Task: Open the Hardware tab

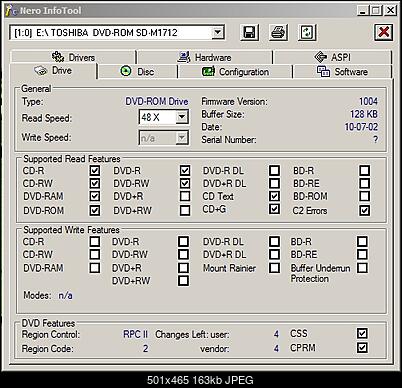Action: coord(205,57)
